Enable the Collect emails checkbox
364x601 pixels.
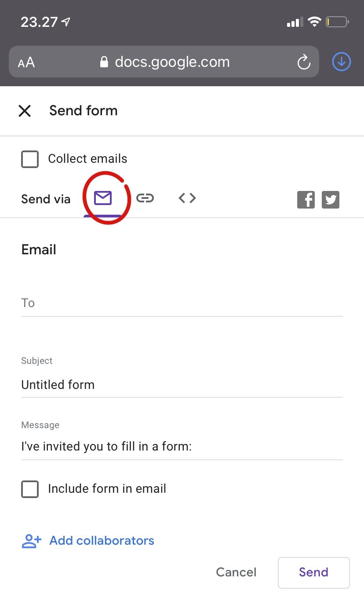(x=30, y=159)
